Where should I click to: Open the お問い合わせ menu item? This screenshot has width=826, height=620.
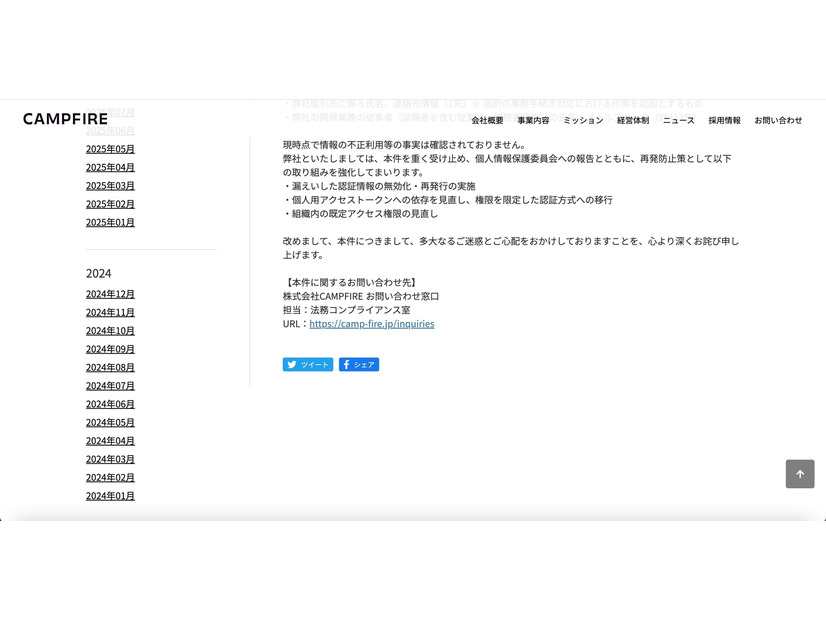(x=778, y=120)
